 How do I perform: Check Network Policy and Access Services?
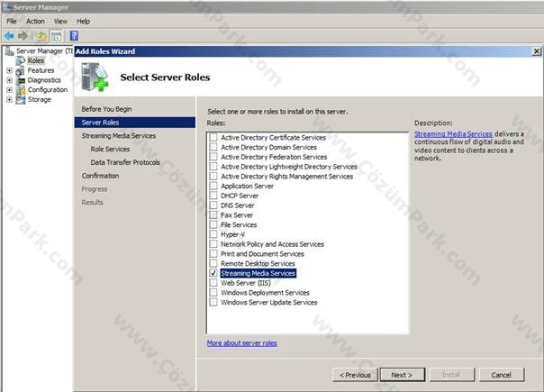[213, 244]
